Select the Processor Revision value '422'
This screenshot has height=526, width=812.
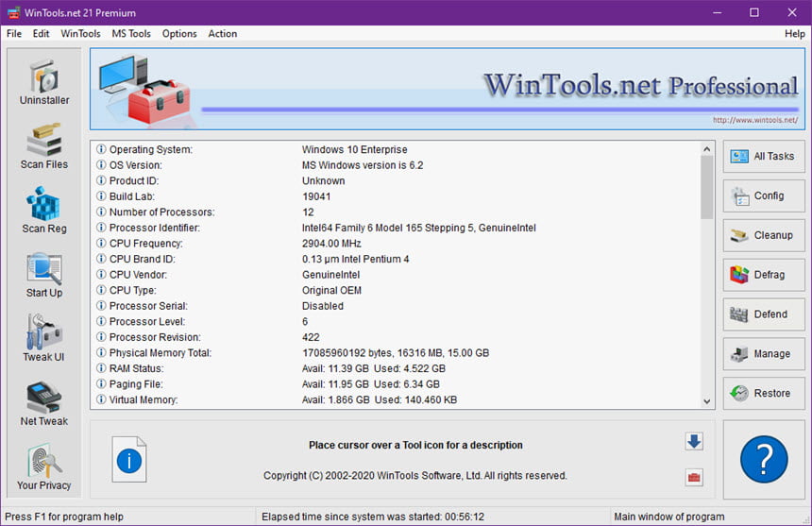[311, 337]
